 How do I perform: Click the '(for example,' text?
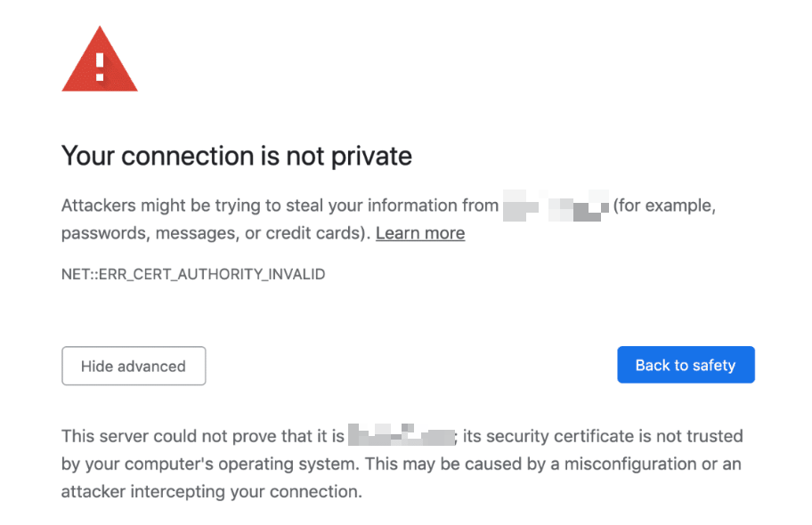[x=664, y=206]
